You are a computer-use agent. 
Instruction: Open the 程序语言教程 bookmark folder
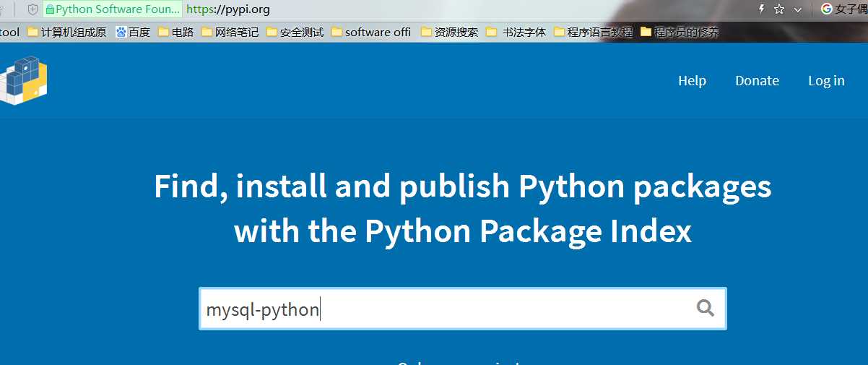tap(593, 32)
